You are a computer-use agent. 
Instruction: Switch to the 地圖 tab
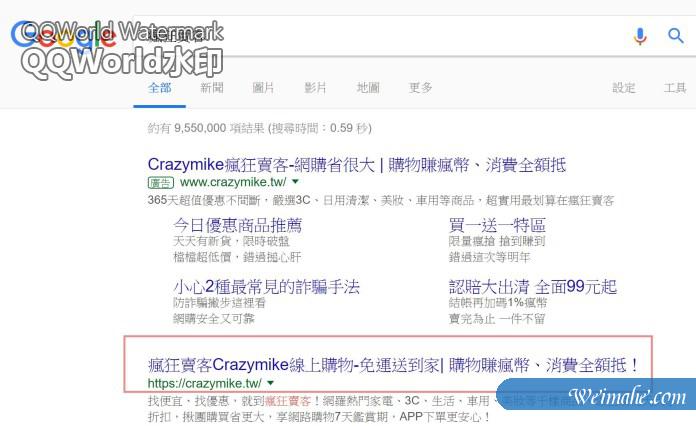368,88
